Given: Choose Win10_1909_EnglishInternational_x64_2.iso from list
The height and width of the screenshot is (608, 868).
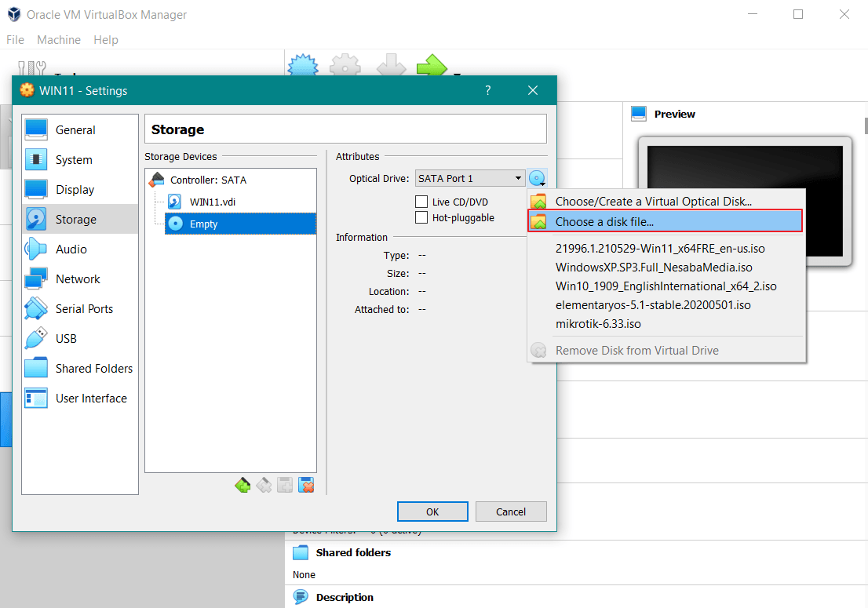Looking at the screenshot, I should 666,286.
